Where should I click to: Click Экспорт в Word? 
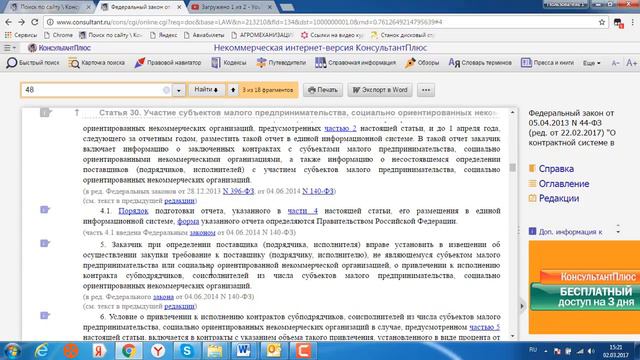pyautogui.click(x=380, y=90)
